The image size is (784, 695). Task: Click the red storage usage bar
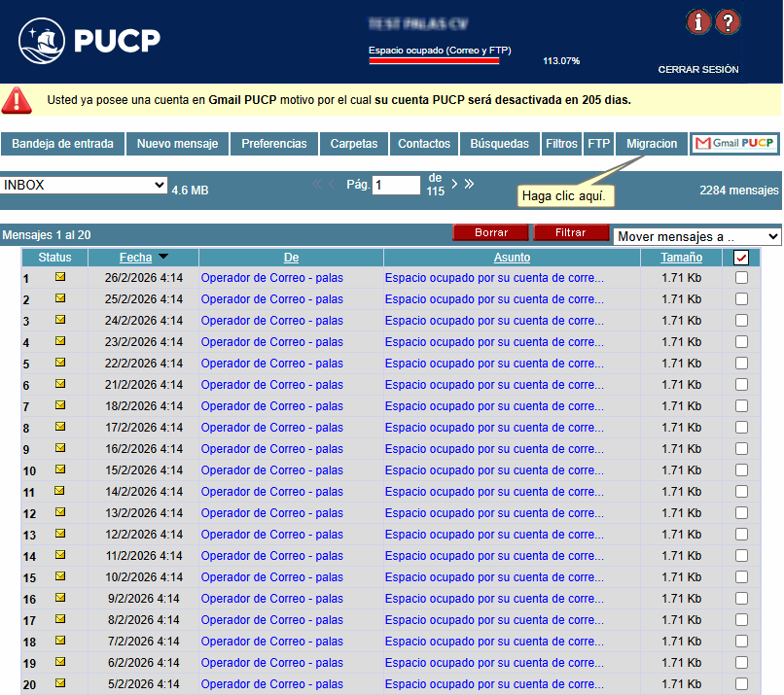[x=434, y=60]
